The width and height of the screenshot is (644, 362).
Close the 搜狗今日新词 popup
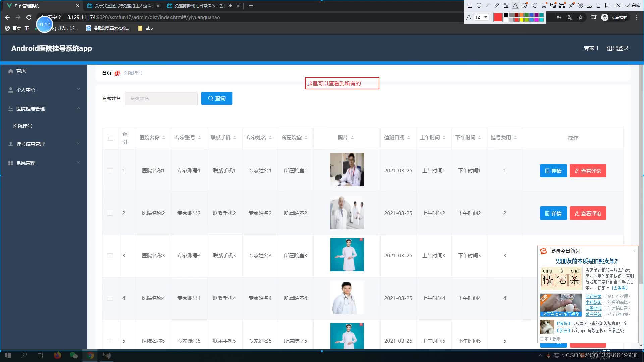point(633,251)
